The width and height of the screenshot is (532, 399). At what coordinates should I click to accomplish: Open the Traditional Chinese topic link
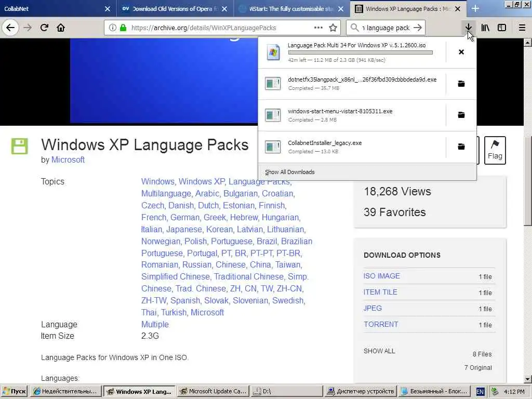coord(249,276)
